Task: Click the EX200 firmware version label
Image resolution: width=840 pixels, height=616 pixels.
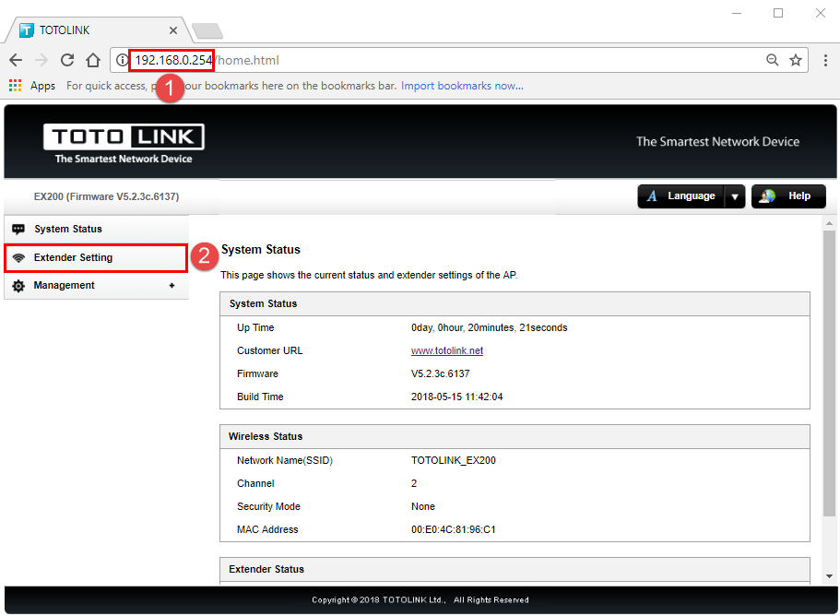Action: click(x=107, y=196)
